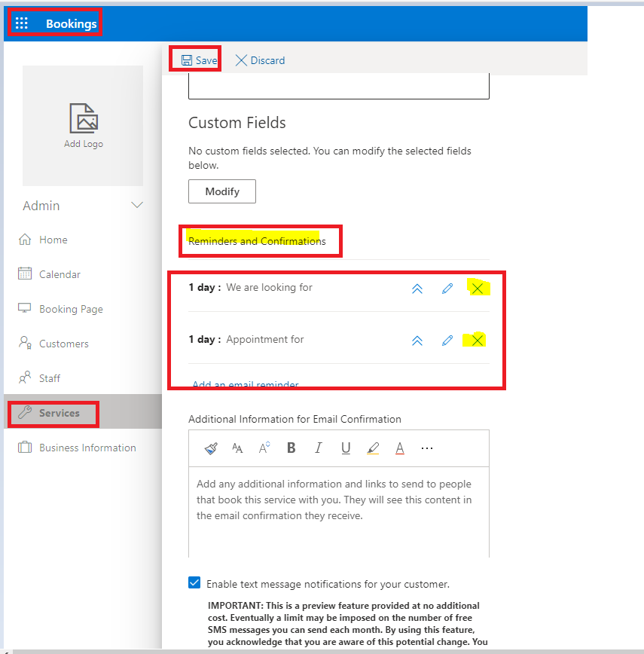
Task: Click the format painter icon
Action: (x=211, y=448)
